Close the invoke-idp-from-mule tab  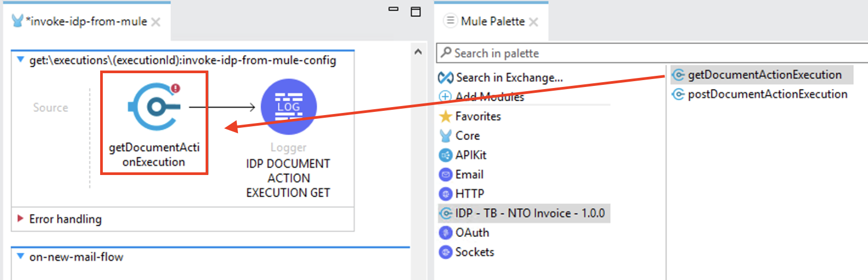tap(156, 22)
